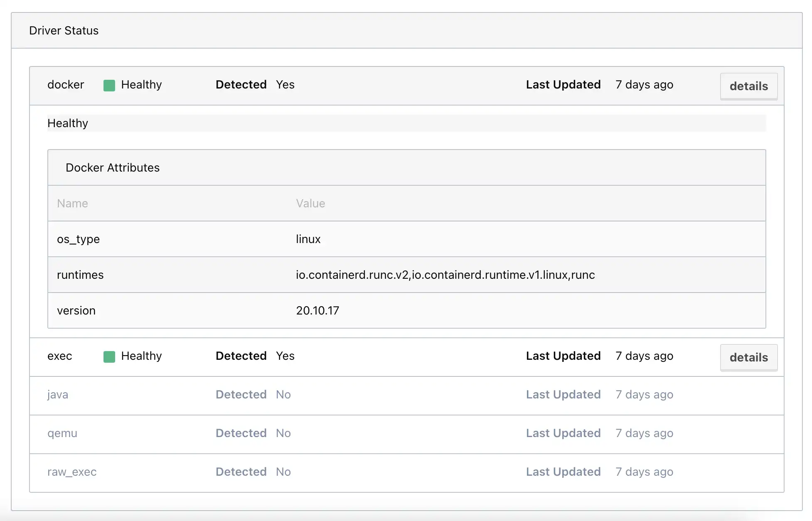Expand the exec driver row
This screenshot has height=521, width=812.
point(60,356)
